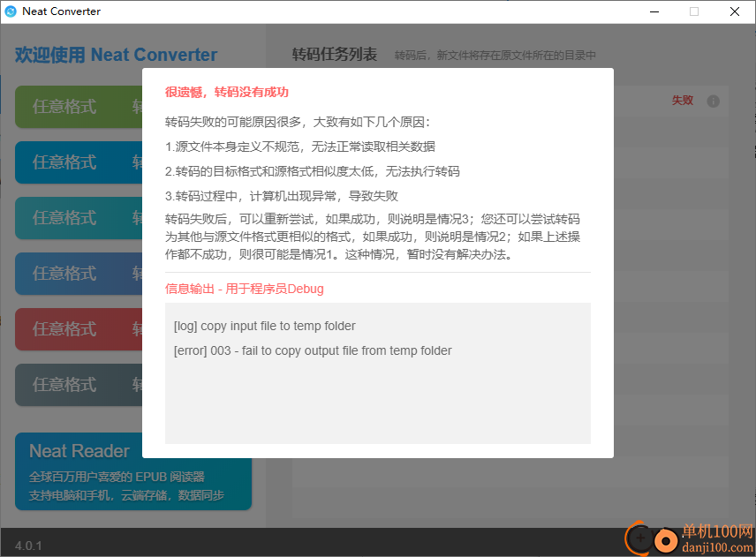Click the 转码任务列表 heading
This screenshot has height=557, width=756.
pos(334,55)
